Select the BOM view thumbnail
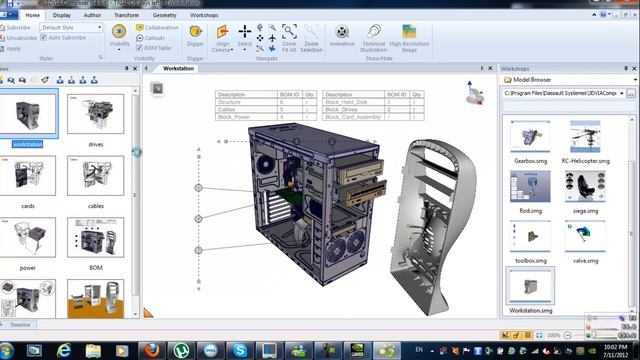 (x=96, y=238)
